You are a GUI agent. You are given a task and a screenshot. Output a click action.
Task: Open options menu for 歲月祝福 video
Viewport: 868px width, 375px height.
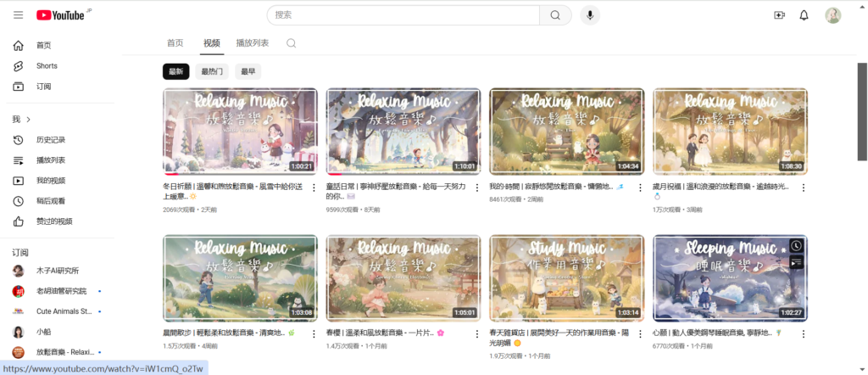(804, 187)
